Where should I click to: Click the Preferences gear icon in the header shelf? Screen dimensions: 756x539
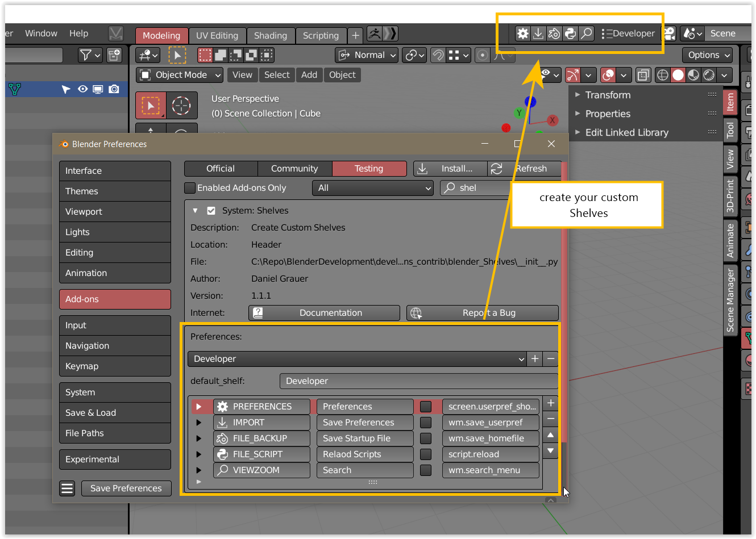coord(522,34)
